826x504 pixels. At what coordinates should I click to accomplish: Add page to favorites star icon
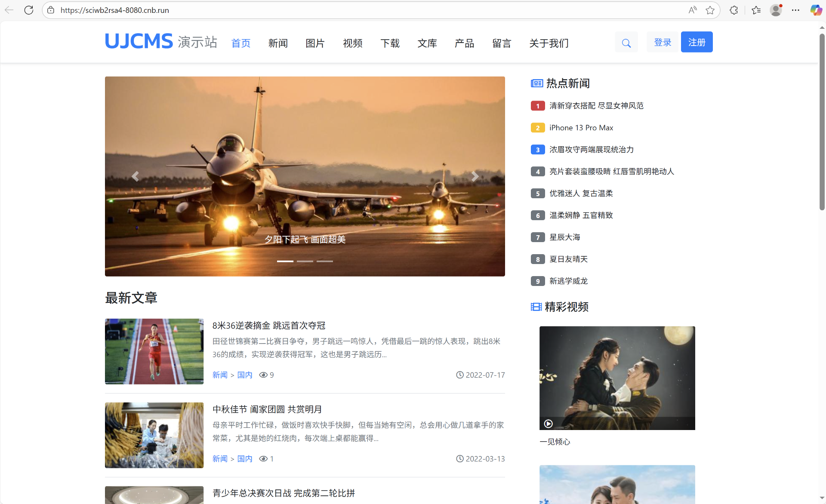coord(710,10)
